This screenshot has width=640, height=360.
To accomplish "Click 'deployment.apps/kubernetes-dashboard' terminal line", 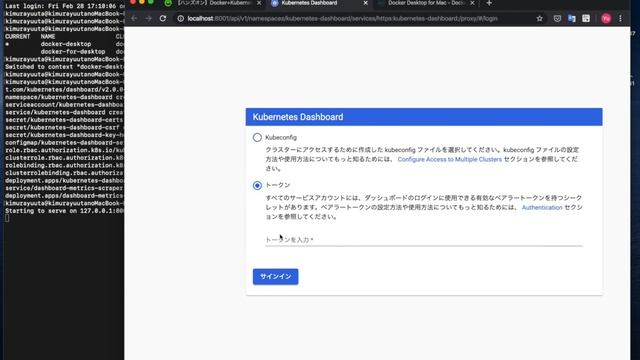I will 64,180.
